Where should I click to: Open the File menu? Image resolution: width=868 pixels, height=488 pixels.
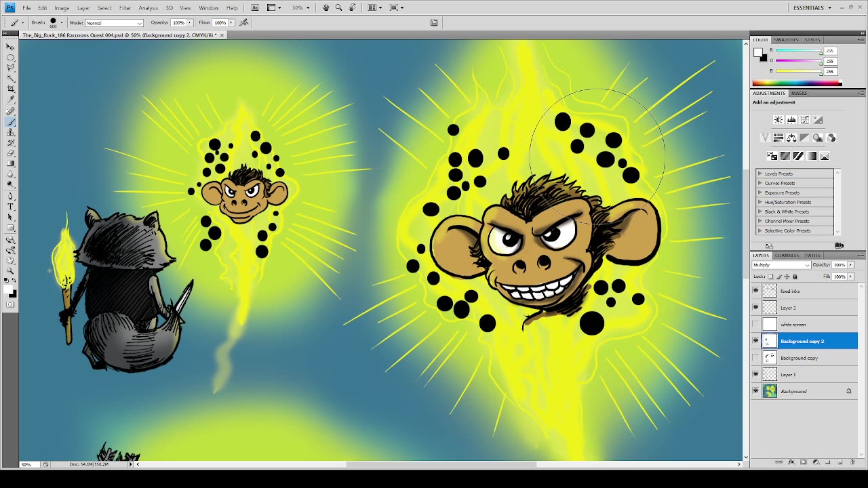coord(26,8)
